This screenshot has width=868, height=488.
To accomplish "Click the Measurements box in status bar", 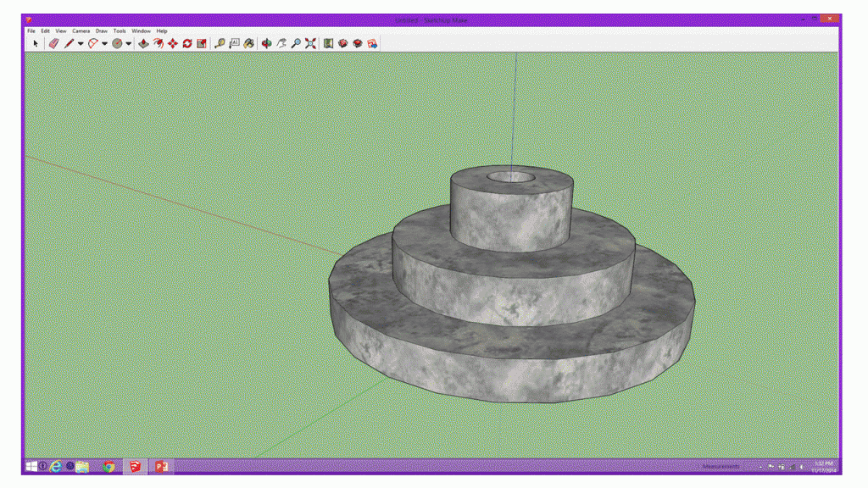I will [721, 466].
